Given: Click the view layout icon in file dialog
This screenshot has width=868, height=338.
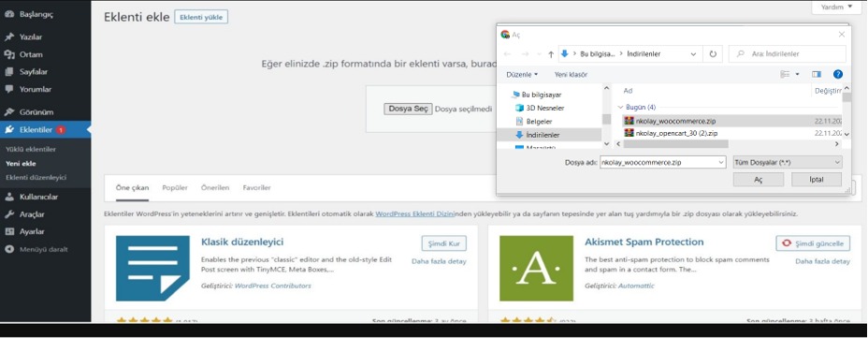Looking at the screenshot, I should (785, 74).
